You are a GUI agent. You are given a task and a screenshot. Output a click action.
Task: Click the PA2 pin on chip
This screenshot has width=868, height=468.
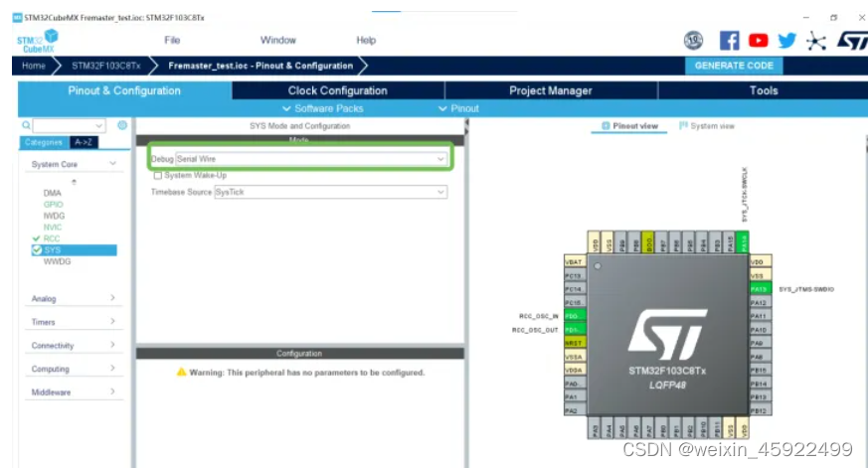point(575,410)
